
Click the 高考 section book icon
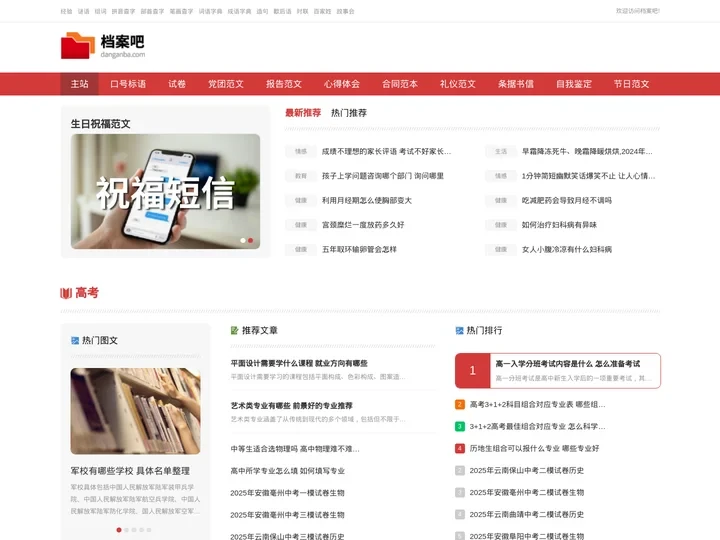coord(66,293)
